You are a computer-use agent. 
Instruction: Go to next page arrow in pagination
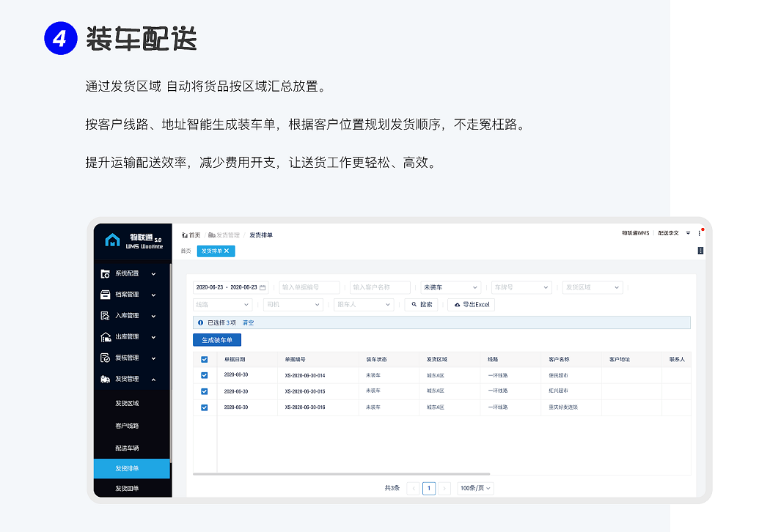pos(444,489)
